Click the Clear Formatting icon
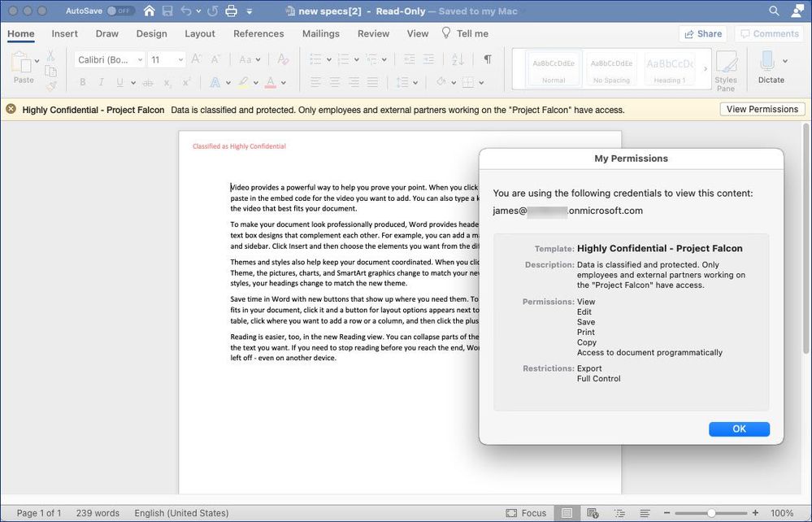The height and width of the screenshot is (522, 812). click(x=283, y=59)
